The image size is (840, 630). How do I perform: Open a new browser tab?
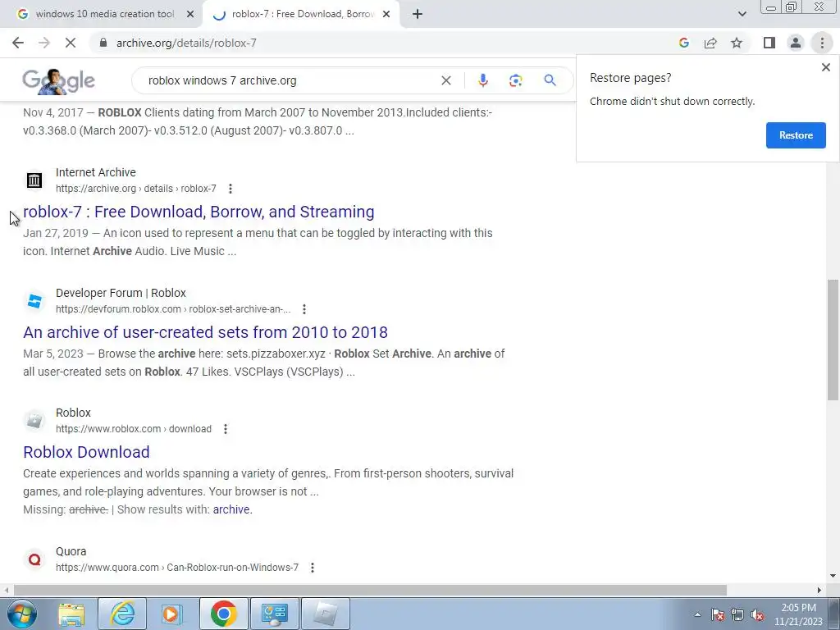tap(418, 14)
